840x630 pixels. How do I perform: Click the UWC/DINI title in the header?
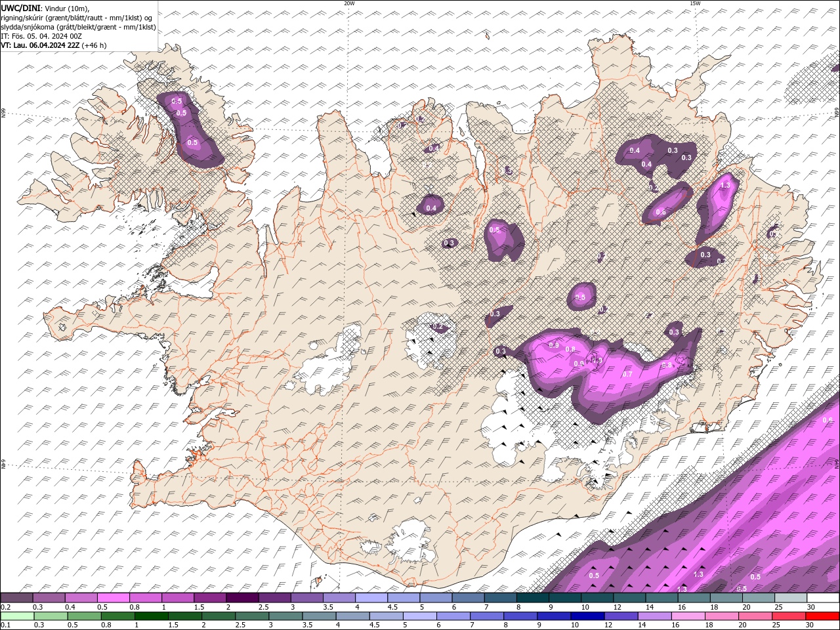20,7
